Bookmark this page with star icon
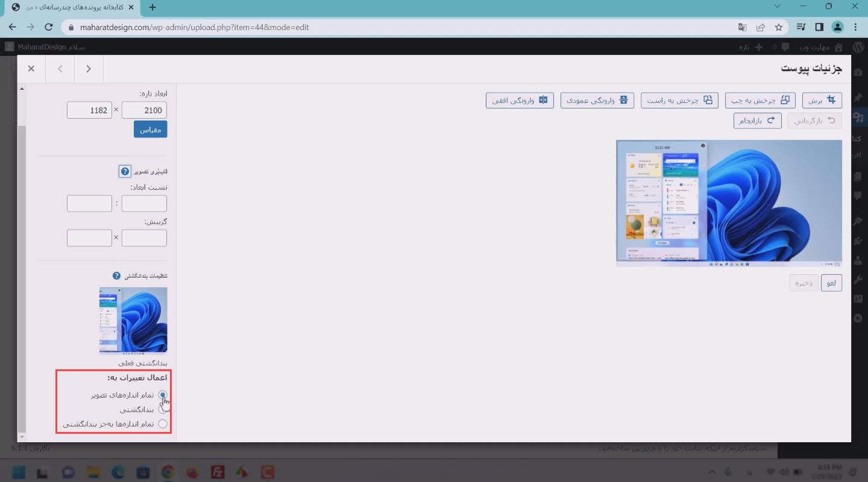The width and height of the screenshot is (868, 482). pos(778,27)
